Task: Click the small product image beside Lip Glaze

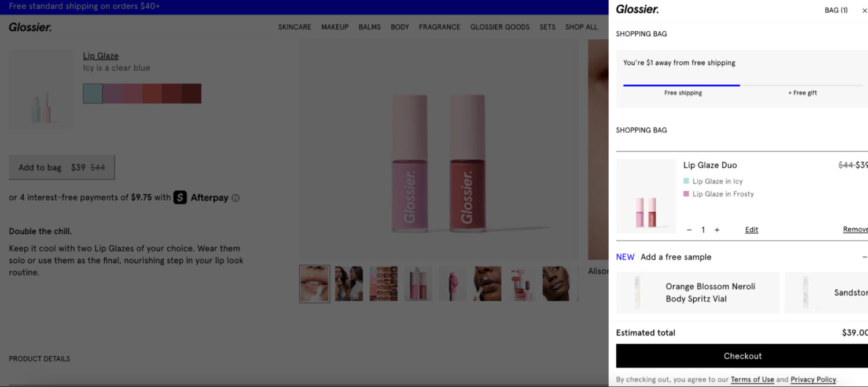Action: point(41,90)
